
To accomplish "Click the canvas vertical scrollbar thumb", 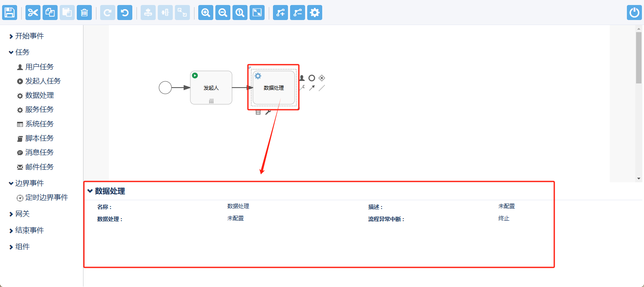I will coord(639,58).
